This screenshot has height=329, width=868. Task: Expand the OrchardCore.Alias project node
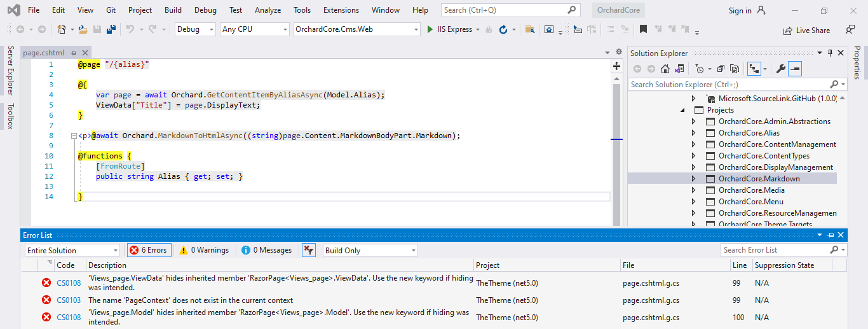pos(694,133)
